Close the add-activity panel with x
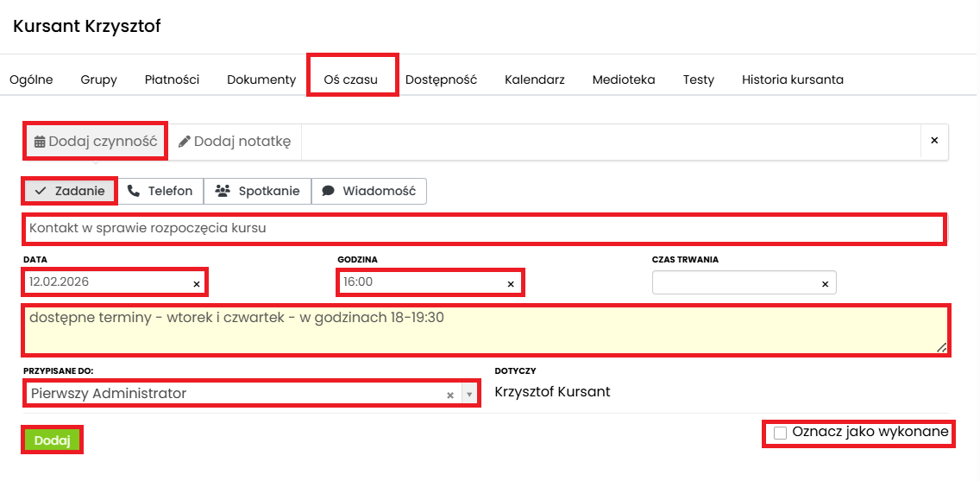 coord(933,141)
